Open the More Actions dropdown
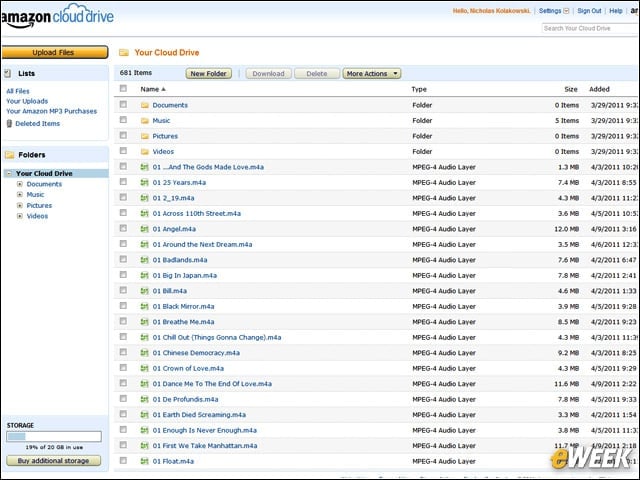The image size is (640, 480). 372,73
